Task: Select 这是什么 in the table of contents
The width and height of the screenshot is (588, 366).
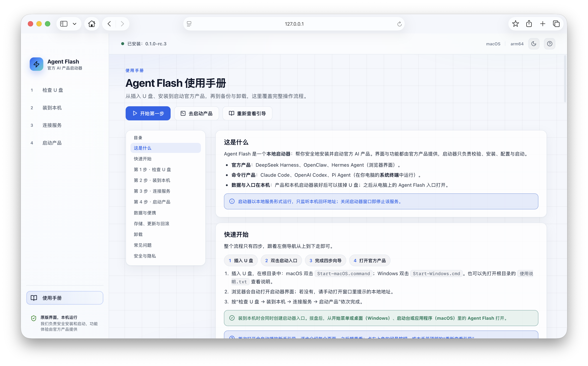Action: point(166,148)
